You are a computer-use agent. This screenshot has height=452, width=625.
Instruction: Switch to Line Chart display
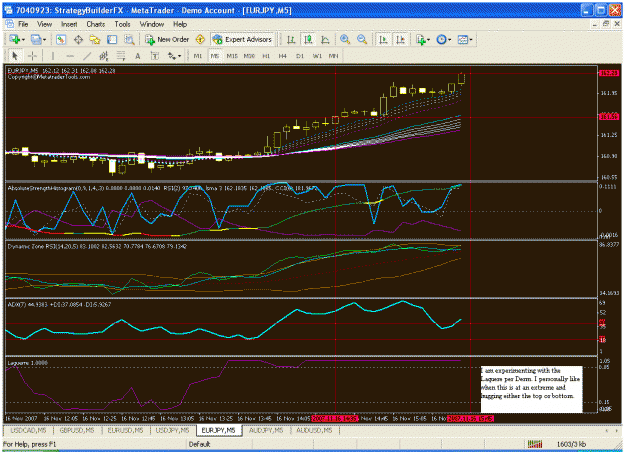(325, 39)
